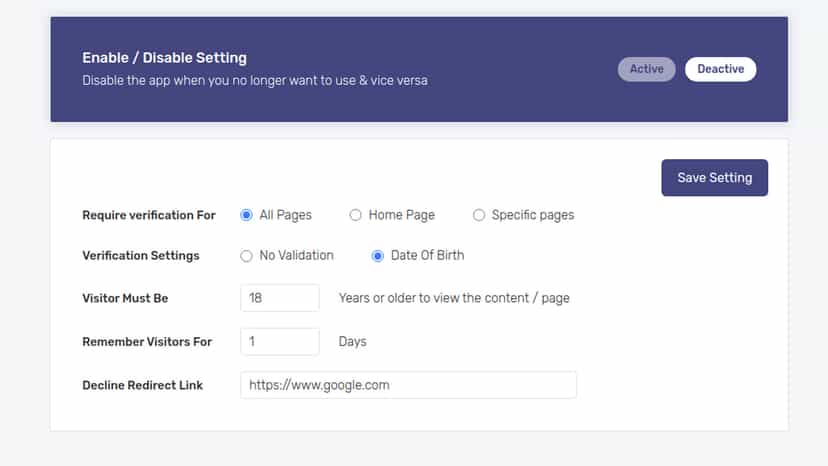Click the Remember Visitors days field

[280, 341]
